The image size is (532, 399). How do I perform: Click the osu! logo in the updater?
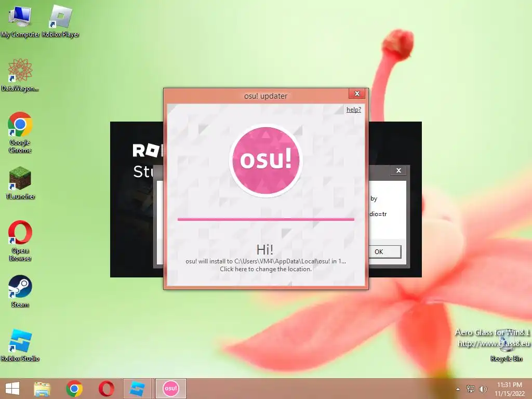(x=265, y=160)
